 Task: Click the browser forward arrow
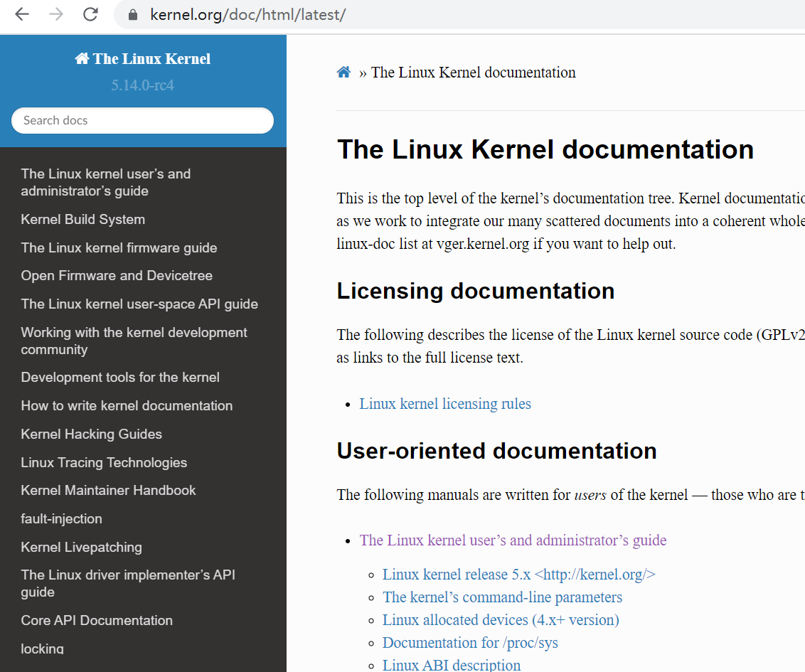56,14
